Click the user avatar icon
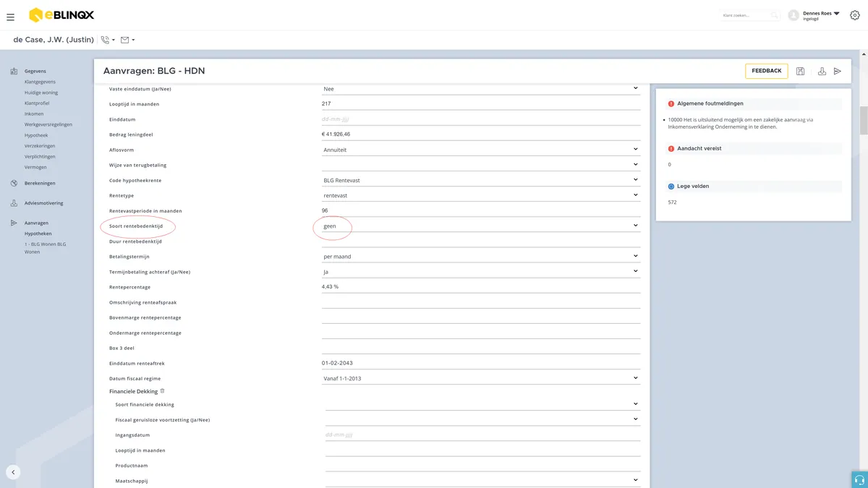 (793, 15)
